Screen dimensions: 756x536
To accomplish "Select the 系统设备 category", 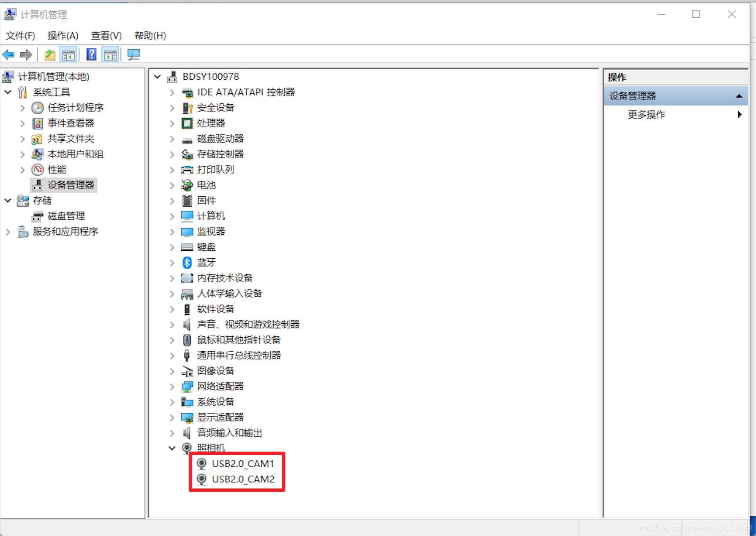I will (216, 402).
